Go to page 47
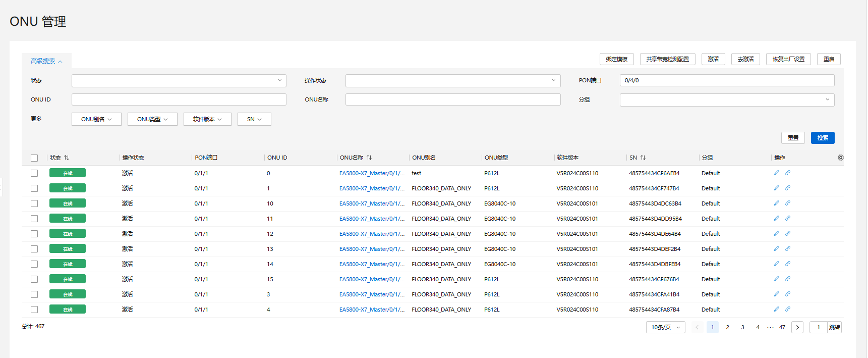 782,327
